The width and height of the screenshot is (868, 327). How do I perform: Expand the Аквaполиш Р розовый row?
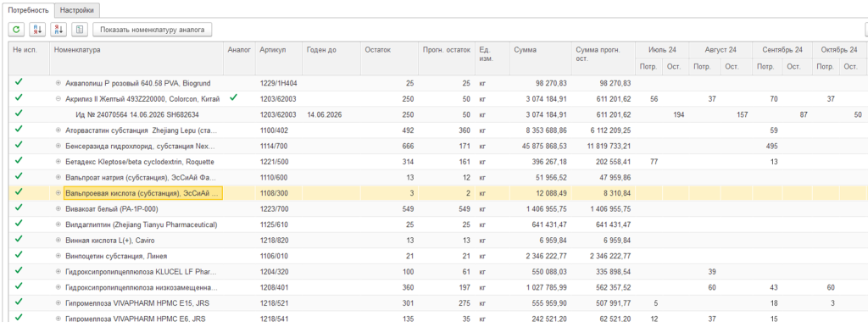tap(58, 83)
